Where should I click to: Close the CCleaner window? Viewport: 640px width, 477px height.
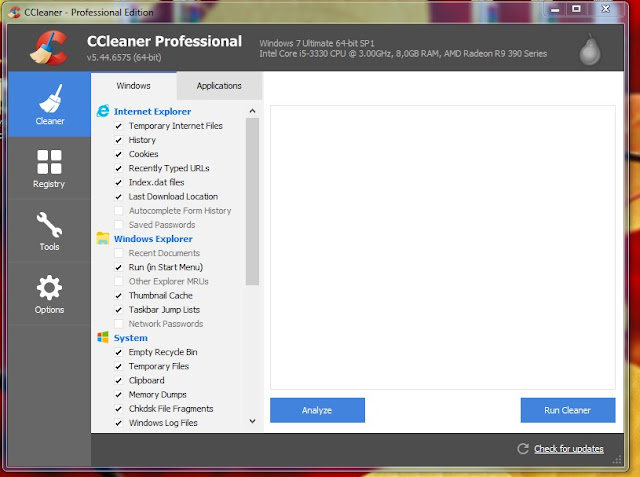(x=606, y=9)
